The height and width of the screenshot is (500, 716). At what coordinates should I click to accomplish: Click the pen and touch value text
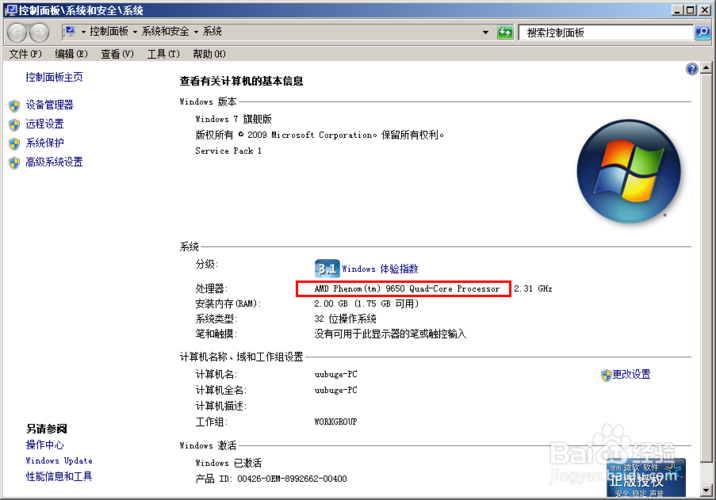(390, 334)
